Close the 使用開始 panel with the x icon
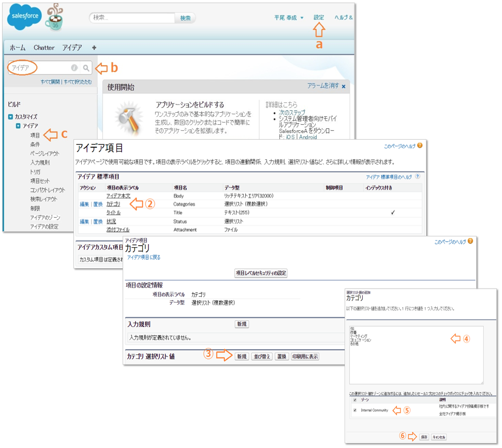 [344, 86]
